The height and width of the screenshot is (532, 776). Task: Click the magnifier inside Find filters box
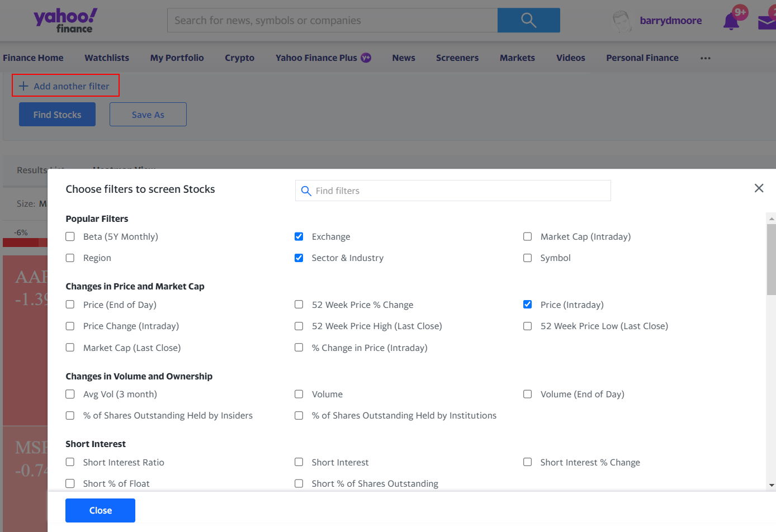coord(306,191)
